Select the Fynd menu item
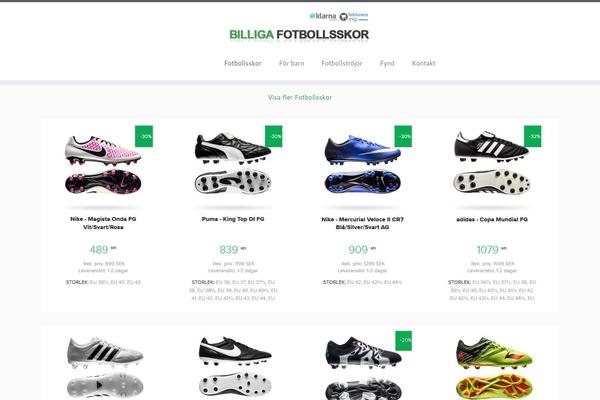Image resolution: width=600 pixels, height=400 pixels. (387, 63)
